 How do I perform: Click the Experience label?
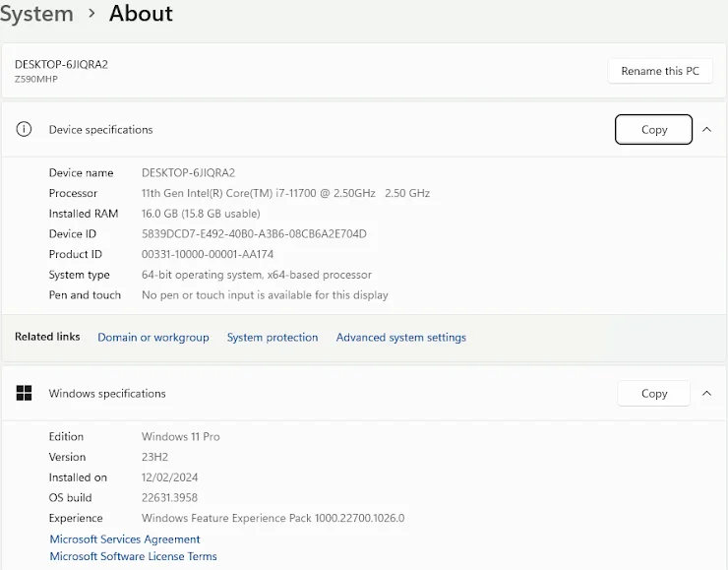tap(76, 519)
